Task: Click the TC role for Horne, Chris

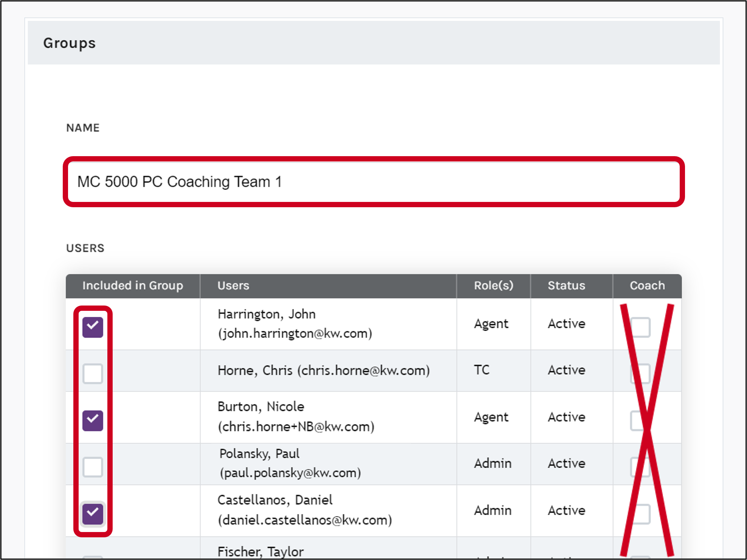Action: 482,370
